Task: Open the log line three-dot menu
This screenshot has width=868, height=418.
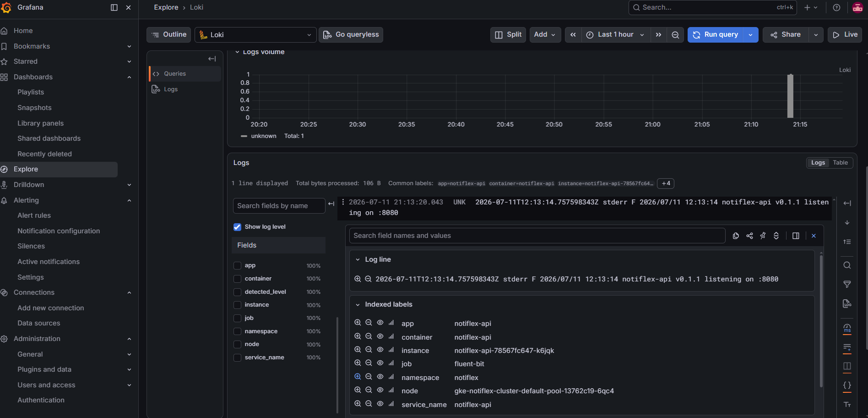Action: (343, 202)
